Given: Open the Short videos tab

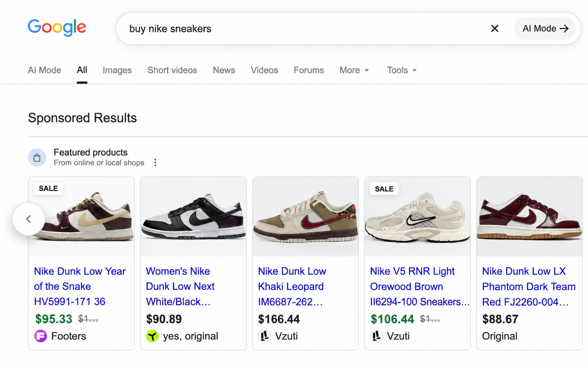Looking at the screenshot, I should pyautogui.click(x=172, y=70).
